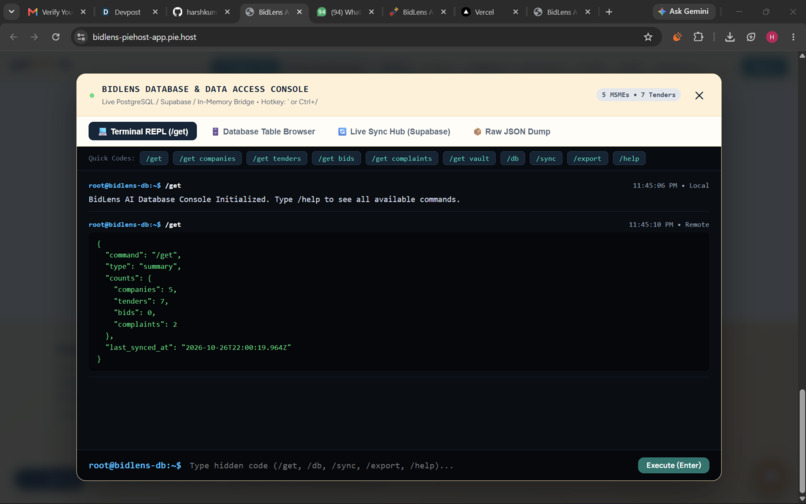Click the Raw JSON Dump box icon
806x504 pixels.
pyautogui.click(x=477, y=132)
